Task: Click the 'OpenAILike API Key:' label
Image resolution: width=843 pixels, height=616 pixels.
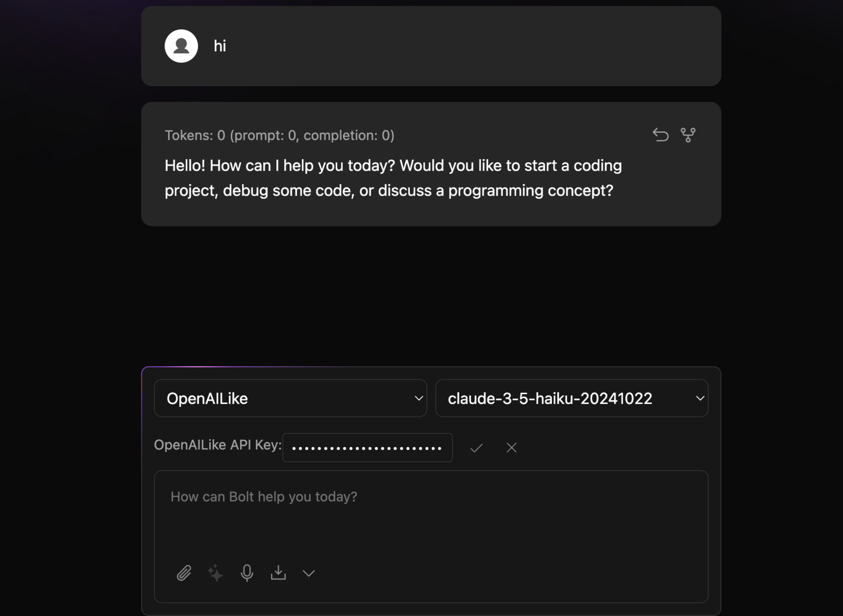Action: 217,445
